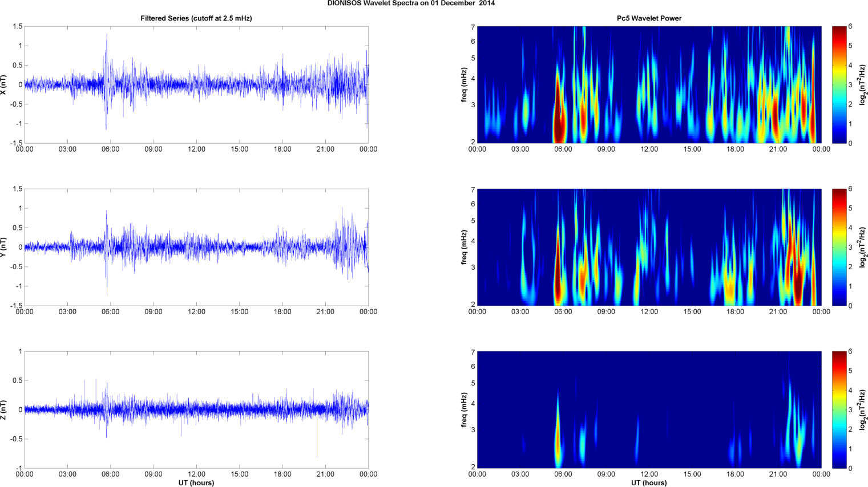Click the -0.5 tick on the Z (nT) axis
Viewport: 868px width, 487px height.
16,439
